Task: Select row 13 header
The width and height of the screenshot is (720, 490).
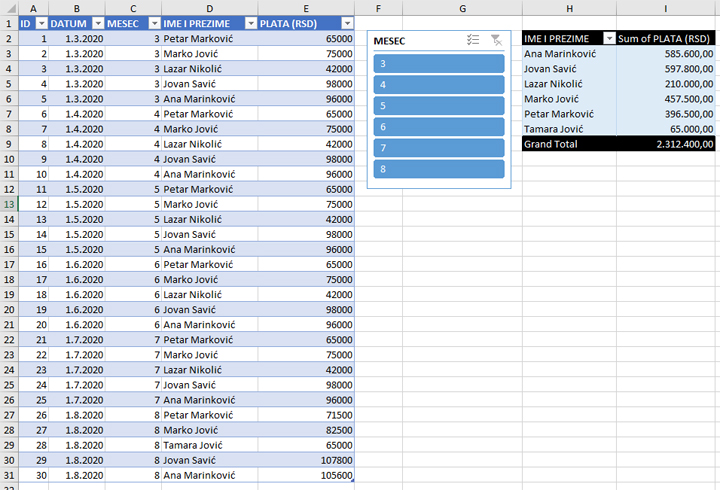Action: [9, 204]
